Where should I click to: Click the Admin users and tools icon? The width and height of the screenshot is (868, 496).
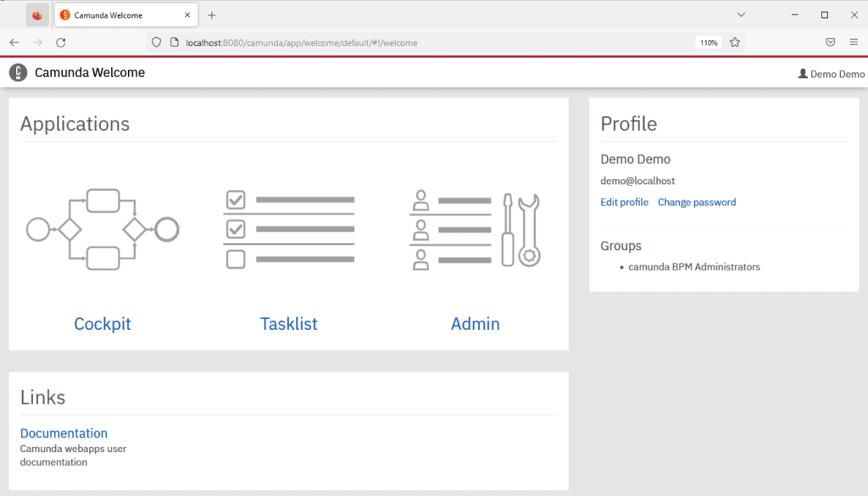click(x=475, y=230)
